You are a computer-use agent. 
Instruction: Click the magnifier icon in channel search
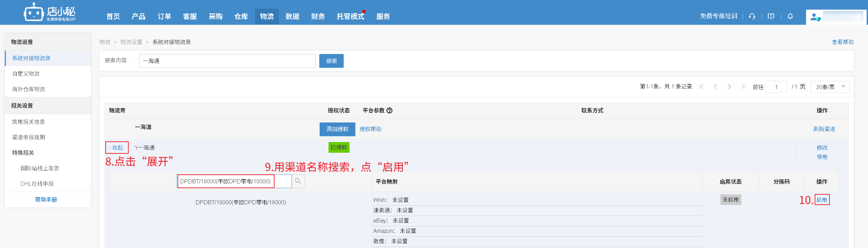(298, 181)
